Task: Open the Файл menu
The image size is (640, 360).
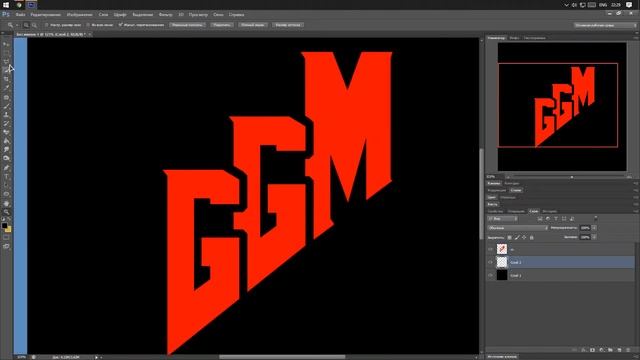Action: [20, 15]
